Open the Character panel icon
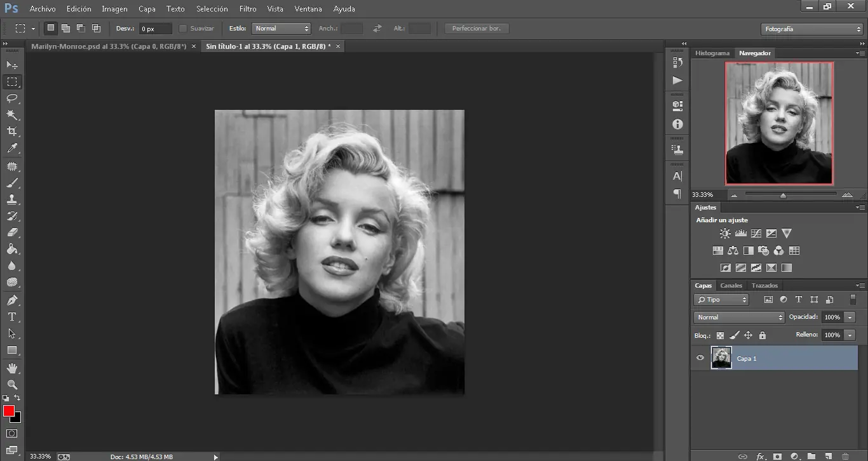 677,176
